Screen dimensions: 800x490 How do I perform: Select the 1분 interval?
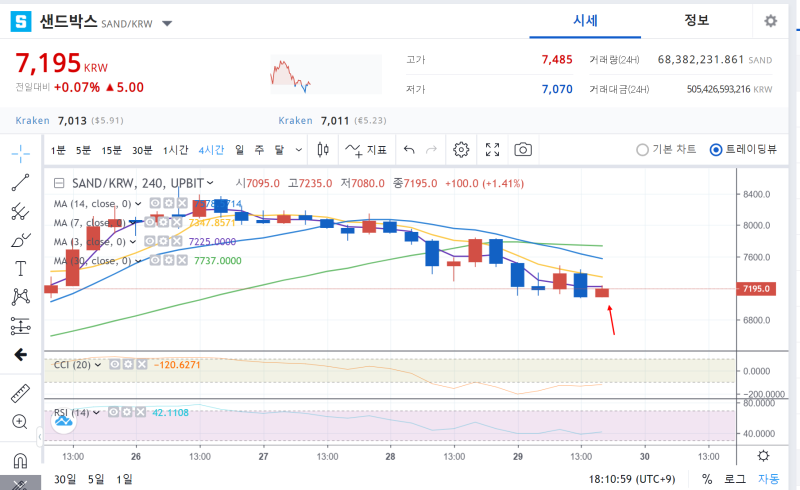[58, 150]
